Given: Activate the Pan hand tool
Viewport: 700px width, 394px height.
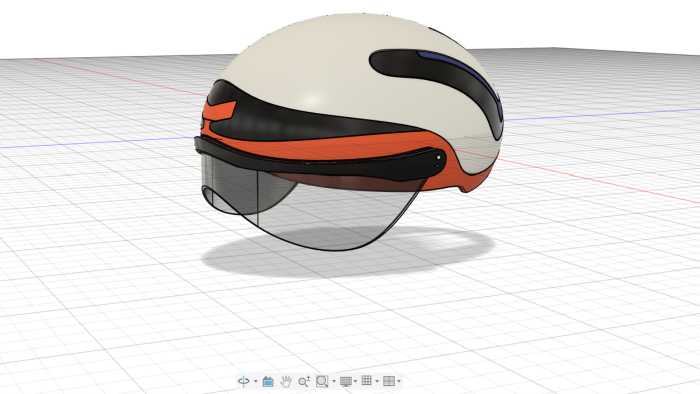Looking at the screenshot, I should tap(286, 381).
